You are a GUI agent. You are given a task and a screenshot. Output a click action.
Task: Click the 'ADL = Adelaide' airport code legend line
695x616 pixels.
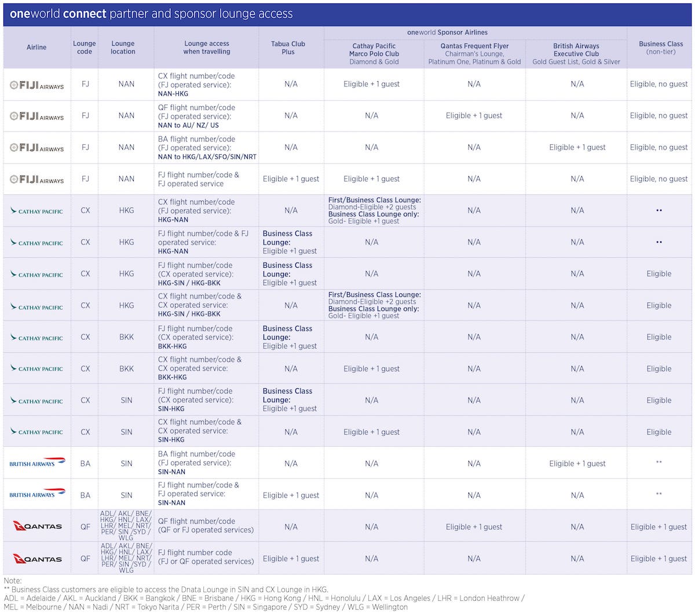[x=264, y=598]
